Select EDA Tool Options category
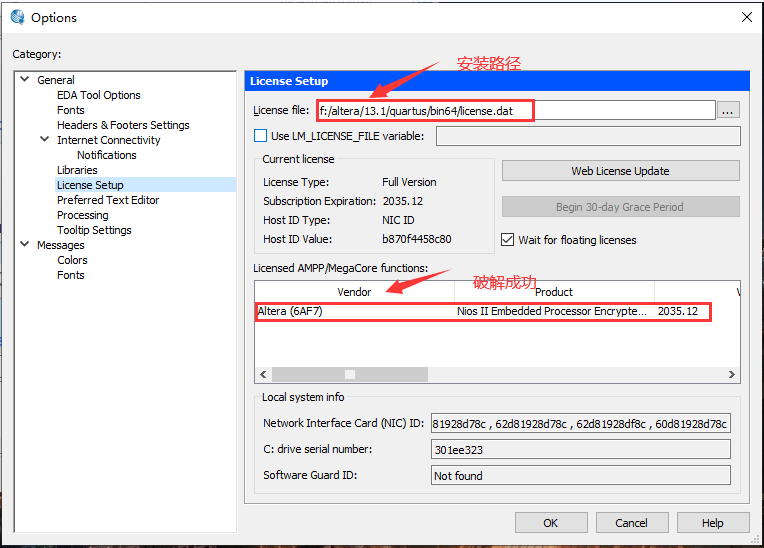 point(98,95)
